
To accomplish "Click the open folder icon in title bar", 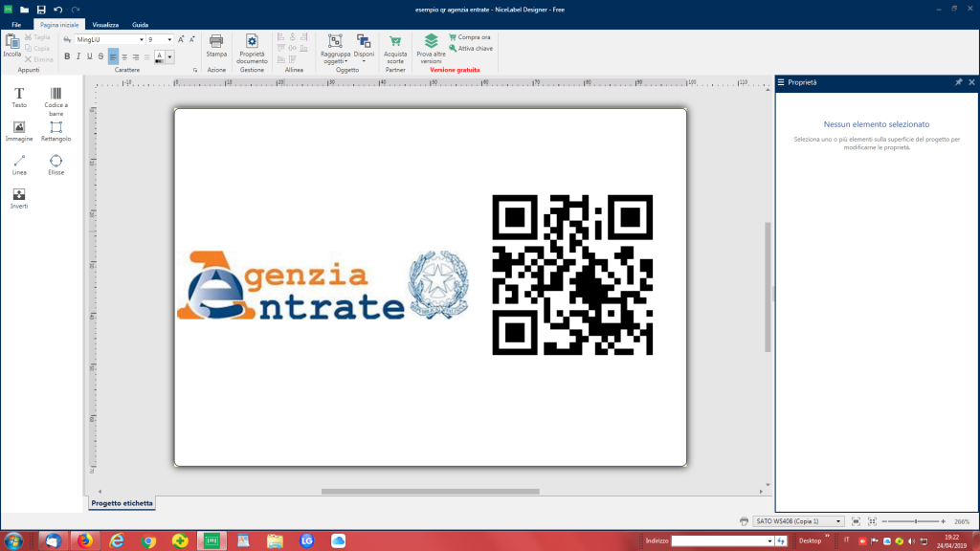I will pyautogui.click(x=24, y=10).
